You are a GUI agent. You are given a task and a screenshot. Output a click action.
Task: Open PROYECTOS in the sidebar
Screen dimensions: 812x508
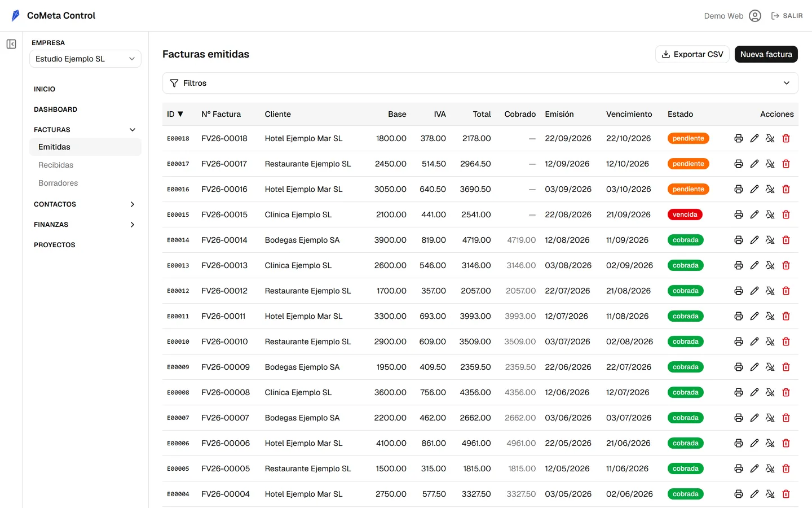tap(55, 245)
